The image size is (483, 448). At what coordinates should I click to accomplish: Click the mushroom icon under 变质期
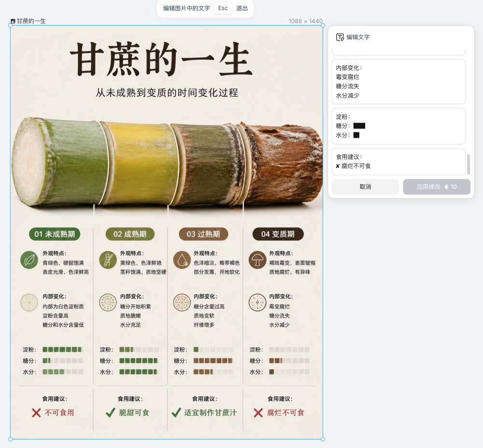point(257,260)
